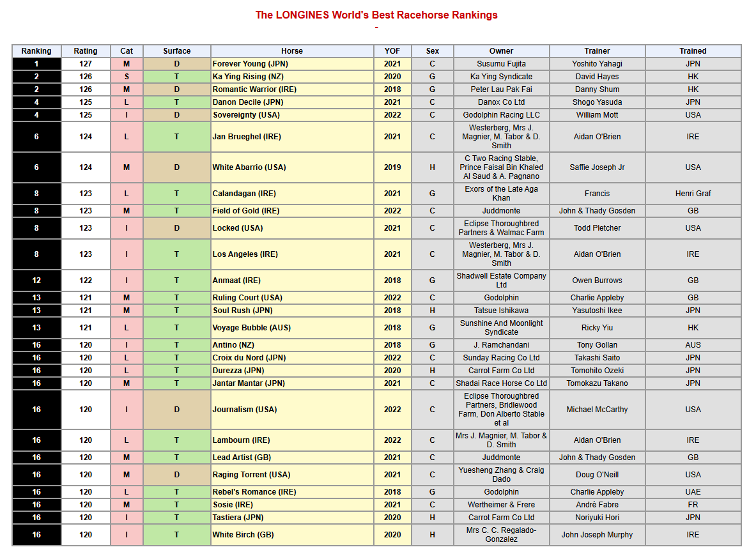Select owner Ka Ying Syndicate
Viewport: 756px width, 554px height.
coord(502,77)
